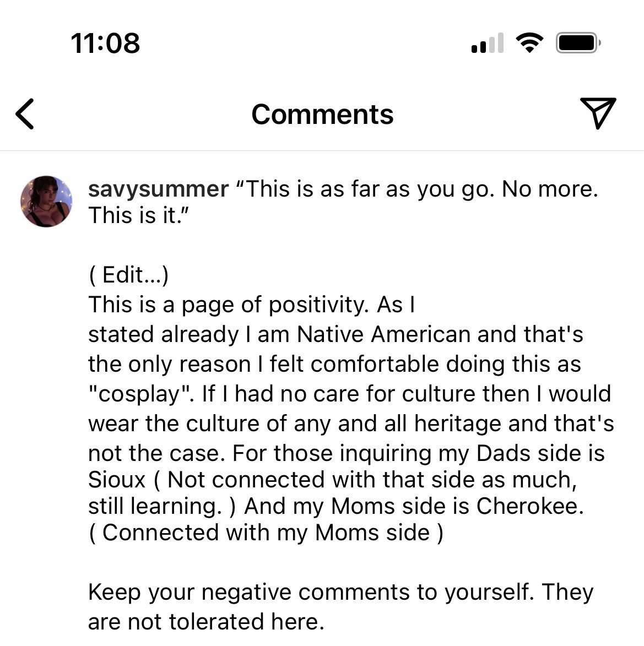
Task: Tap the line "( Connected with my Moms side )"
Action: (x=266, y=533)
